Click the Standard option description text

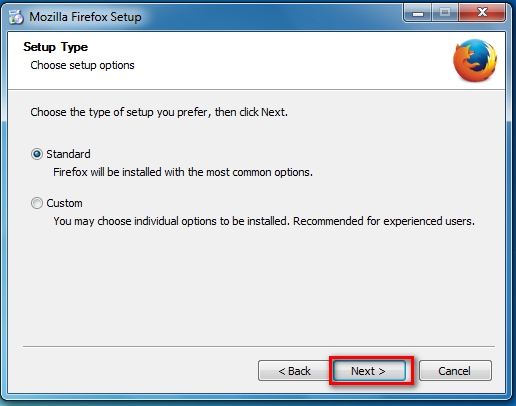(x=183, y=172)
